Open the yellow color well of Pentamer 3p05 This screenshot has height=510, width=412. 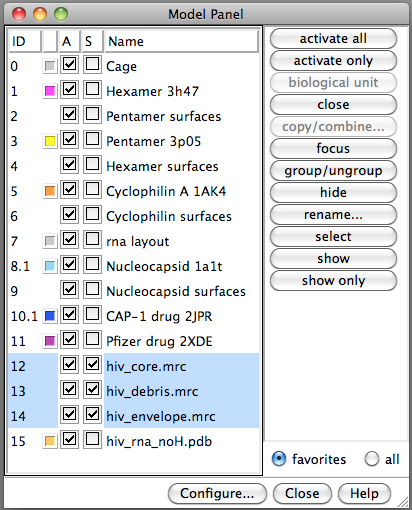[x=50, y=141]
